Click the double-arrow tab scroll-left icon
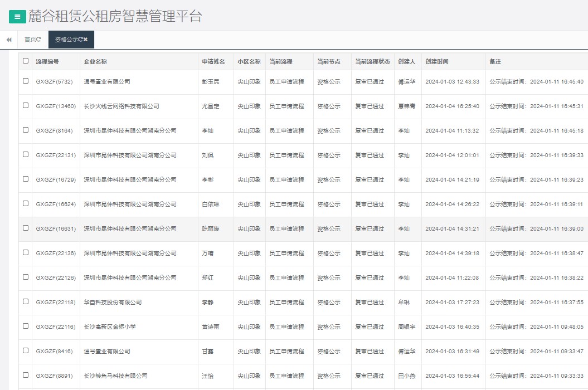588x390 pixels. coord(9,40)
